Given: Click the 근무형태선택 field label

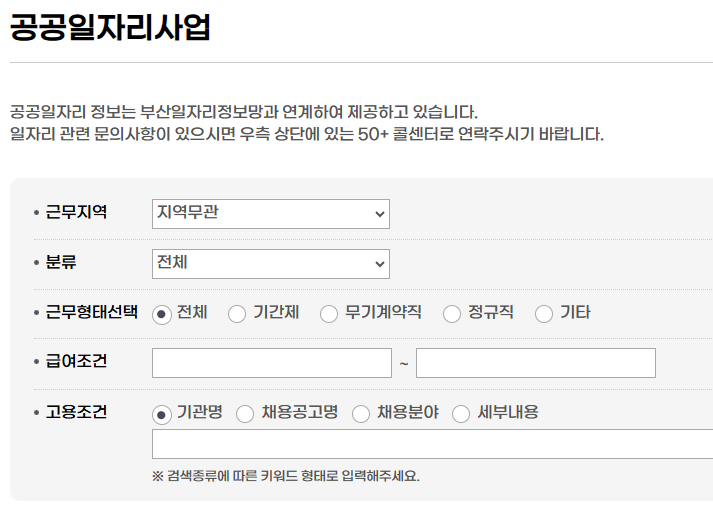Looking at the screenshot, I should click(91, 312).
